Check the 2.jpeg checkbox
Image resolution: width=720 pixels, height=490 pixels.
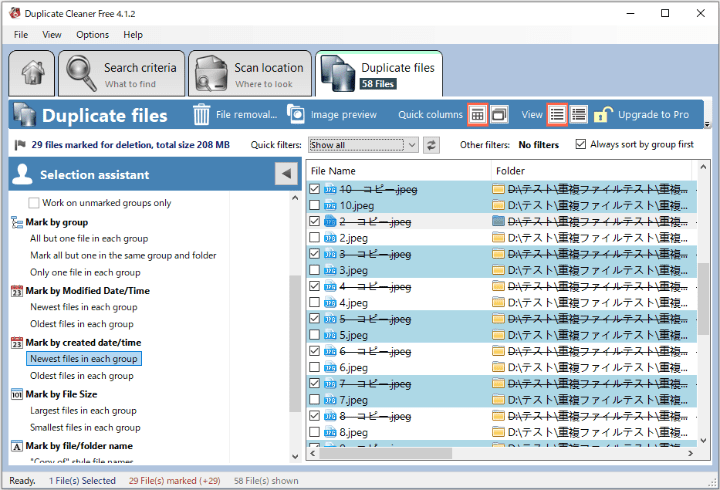pos(315,237)
